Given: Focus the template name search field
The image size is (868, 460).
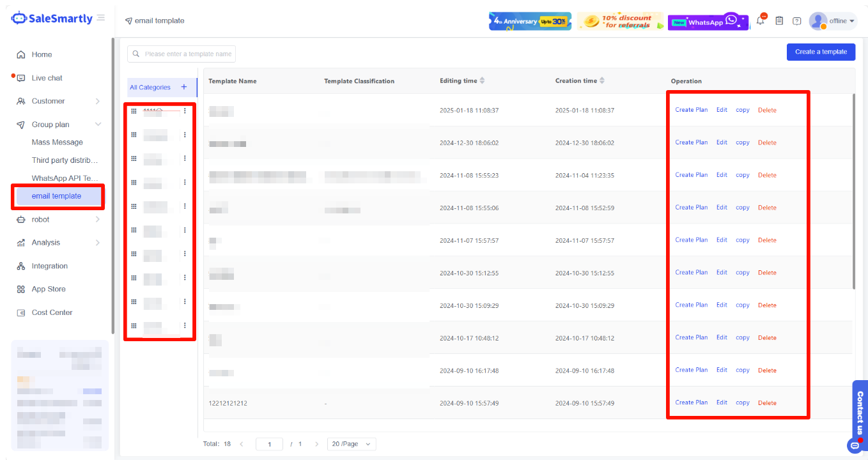Looking at the screenshot, I should tap(187, 54).
